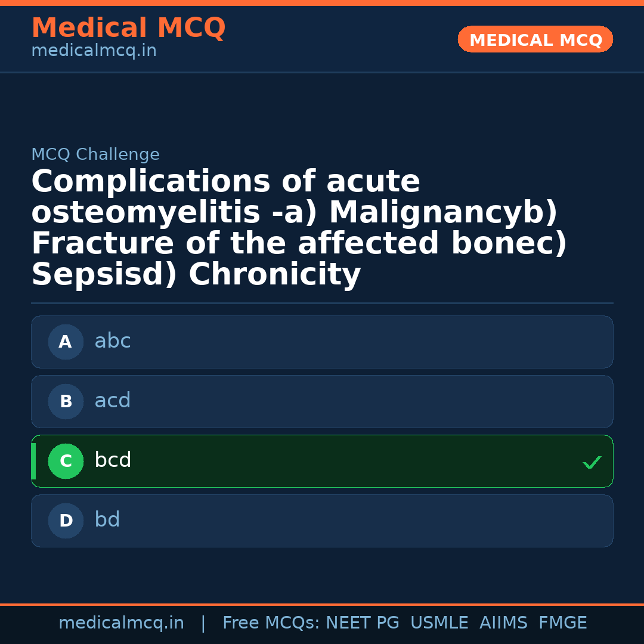Open the MCQ Challenge section
644x644 pixels.
click(95, 154)
